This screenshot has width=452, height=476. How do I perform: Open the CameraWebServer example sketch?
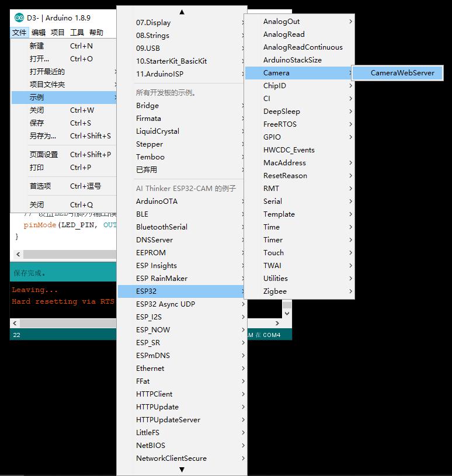[x=397, y=73]
